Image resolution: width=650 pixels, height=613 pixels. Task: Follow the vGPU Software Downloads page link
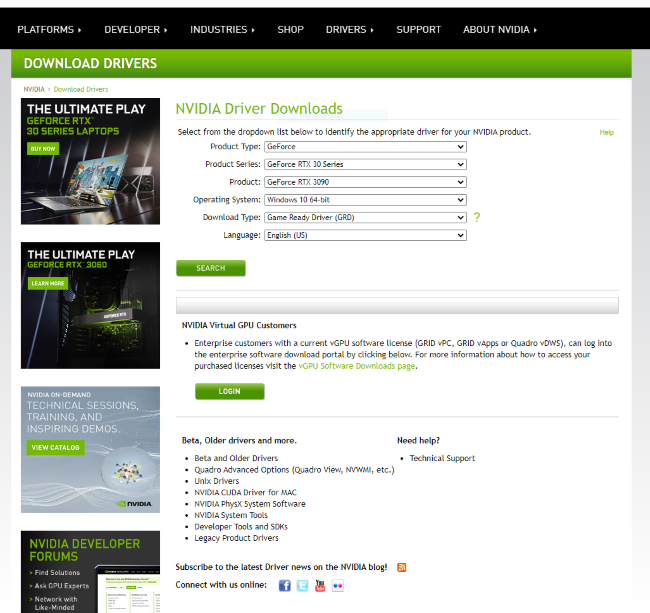356,366
